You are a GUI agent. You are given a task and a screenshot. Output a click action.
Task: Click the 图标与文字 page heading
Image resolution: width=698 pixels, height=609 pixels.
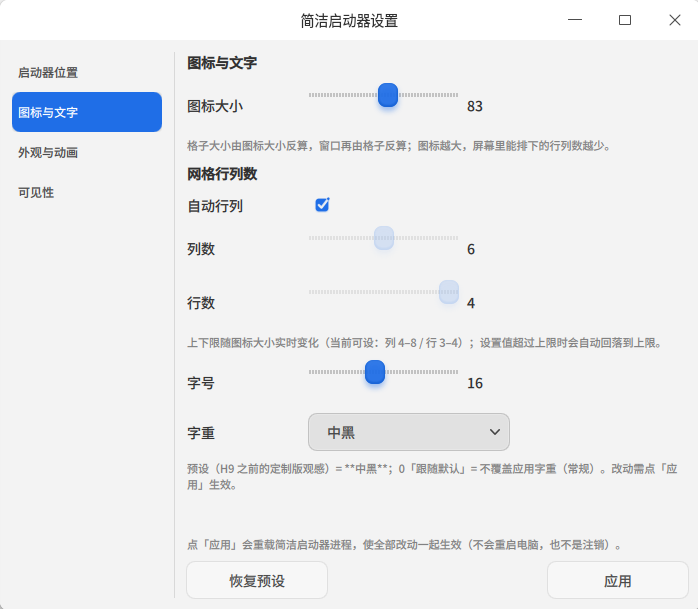coord(222,63)
